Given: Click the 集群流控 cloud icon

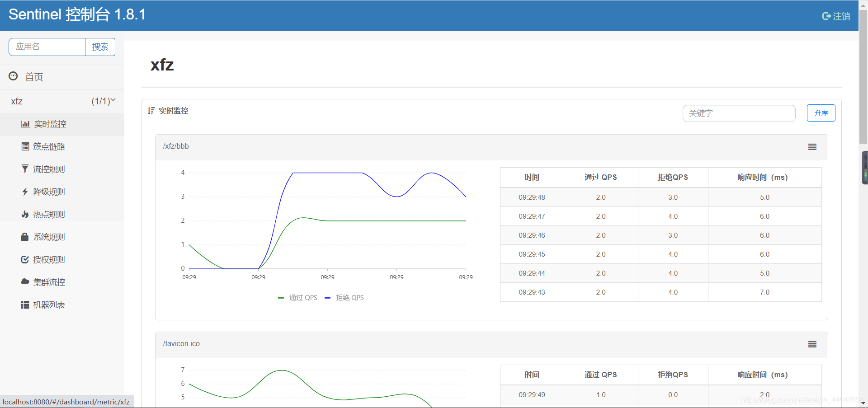Looking at the screenshot, I should (25, 281).
